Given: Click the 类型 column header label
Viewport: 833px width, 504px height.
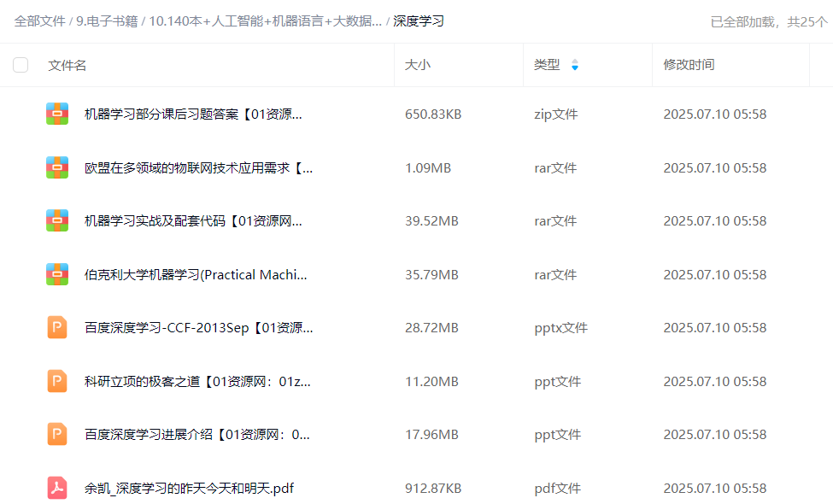Looking at the screenshot, I should click(x=547, y=65).
